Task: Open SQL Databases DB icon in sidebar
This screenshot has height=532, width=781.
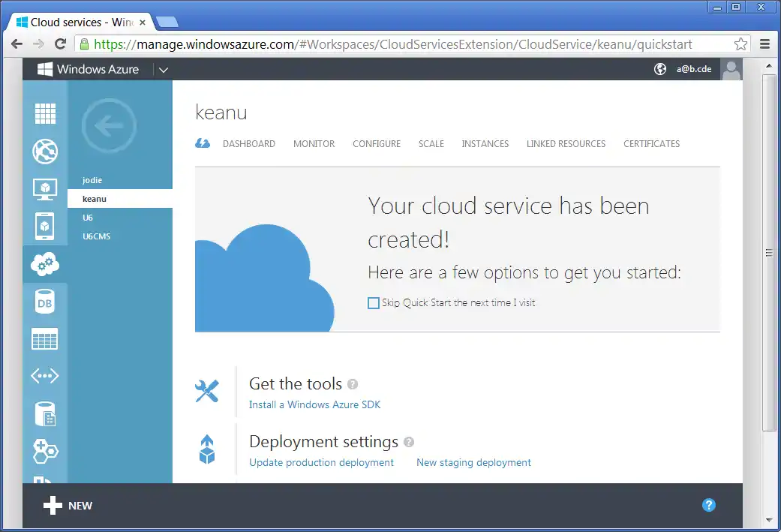Action: pos(45,302)
